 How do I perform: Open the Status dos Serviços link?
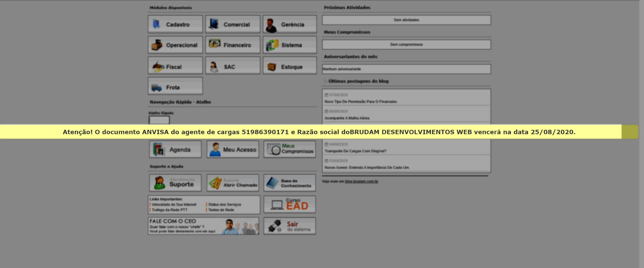[x=225, y=204]
